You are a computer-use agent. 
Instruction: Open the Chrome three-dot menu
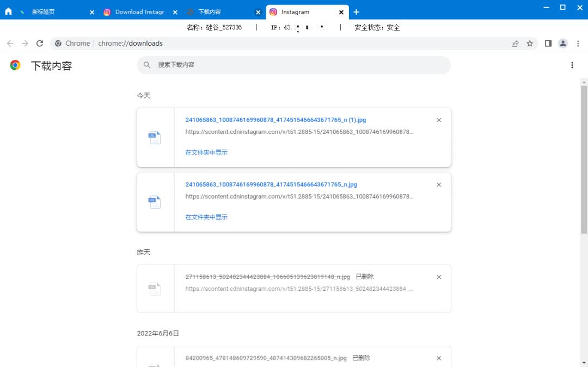[x=578, y=43]
